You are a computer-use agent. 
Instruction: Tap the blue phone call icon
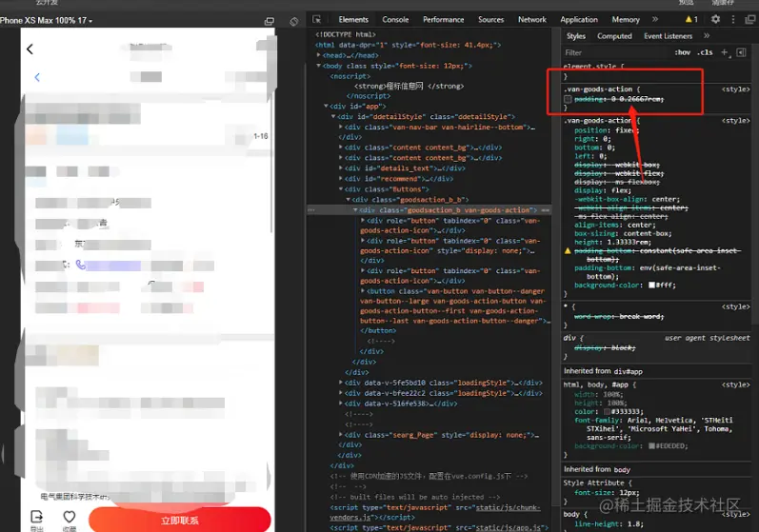(80, 265)
